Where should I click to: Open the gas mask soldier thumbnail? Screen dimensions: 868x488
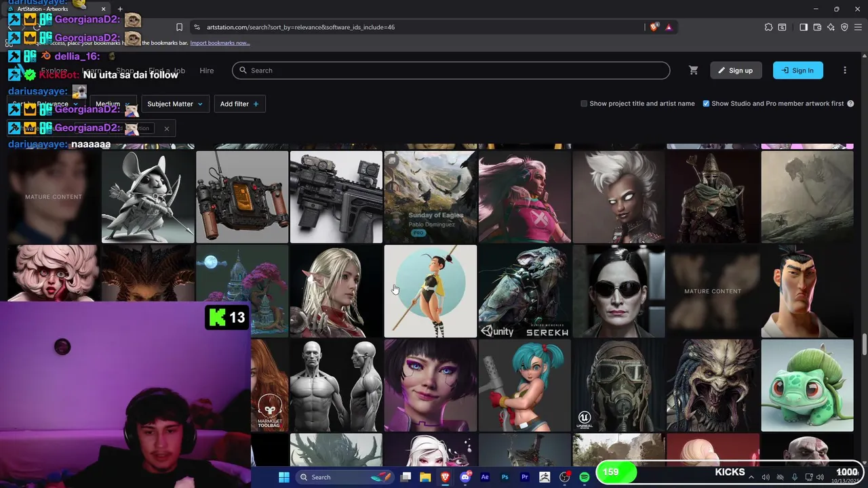pyautogui.click(x=619, y=385)
